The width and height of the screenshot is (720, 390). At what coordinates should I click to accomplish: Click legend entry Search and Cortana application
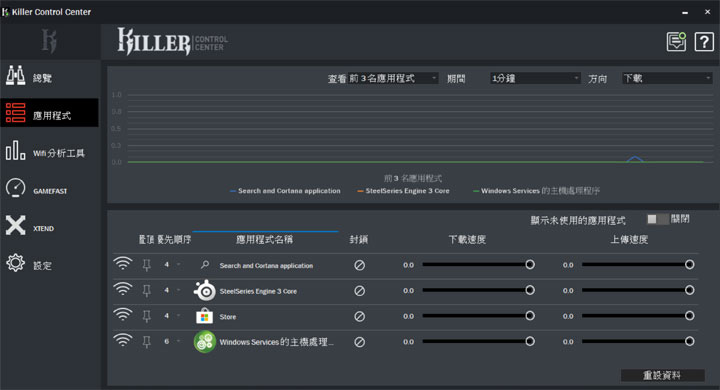(285, 191)
